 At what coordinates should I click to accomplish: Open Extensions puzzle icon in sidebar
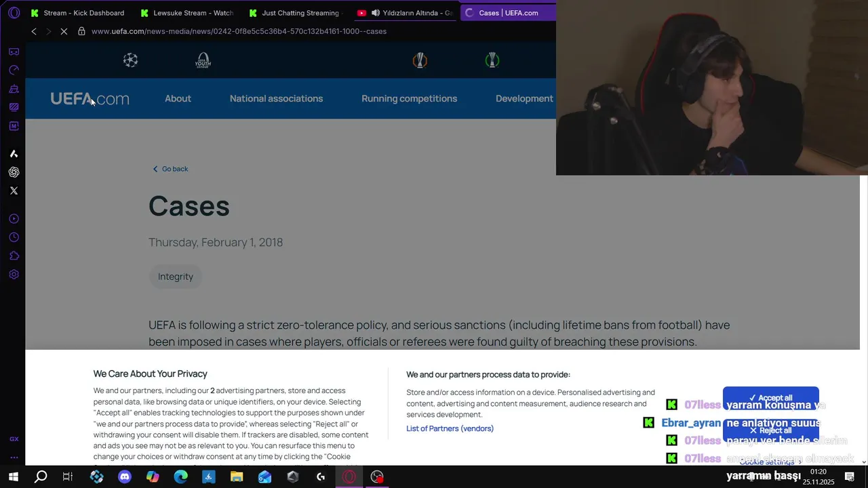[14, 256]
